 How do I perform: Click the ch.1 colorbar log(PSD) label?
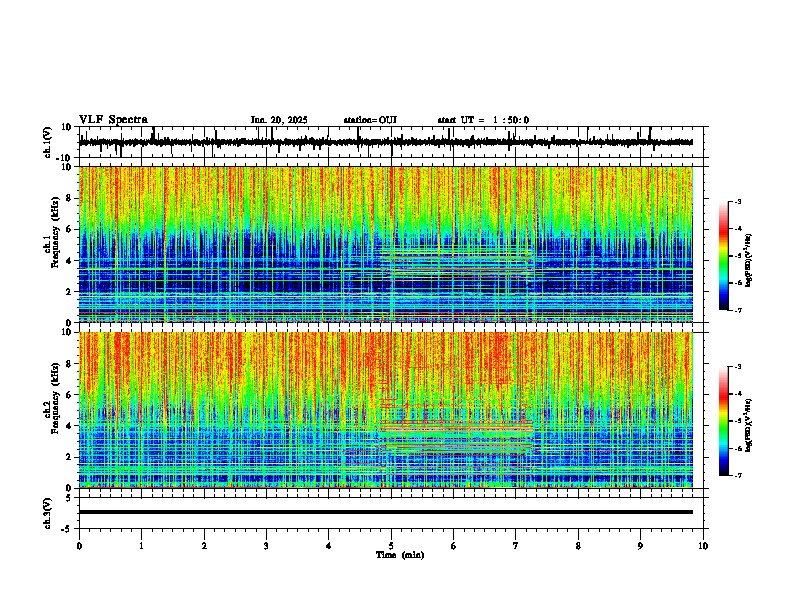(749, 260)
